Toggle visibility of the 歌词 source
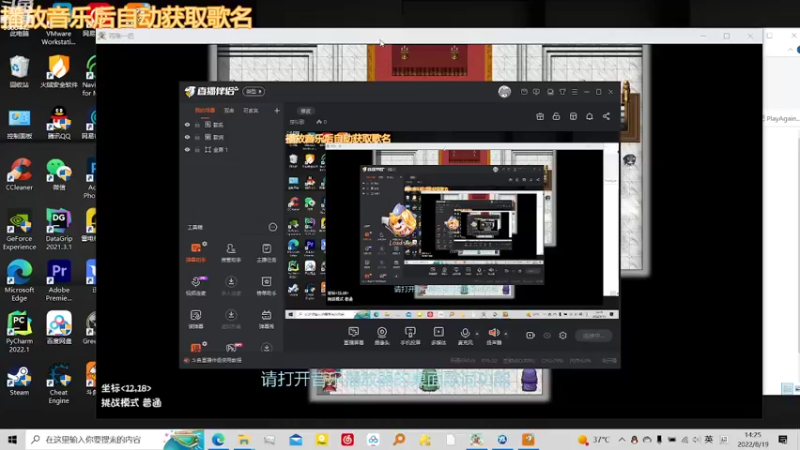Viewport: 800px width, 450px height. pos(187,137)
